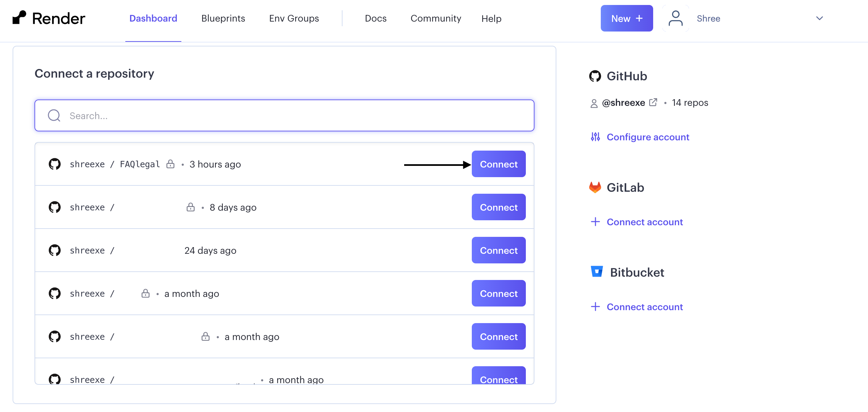Click the plus icon under Bitbucket
This screenshot has height=412, width=868.
tap(595, 307)
